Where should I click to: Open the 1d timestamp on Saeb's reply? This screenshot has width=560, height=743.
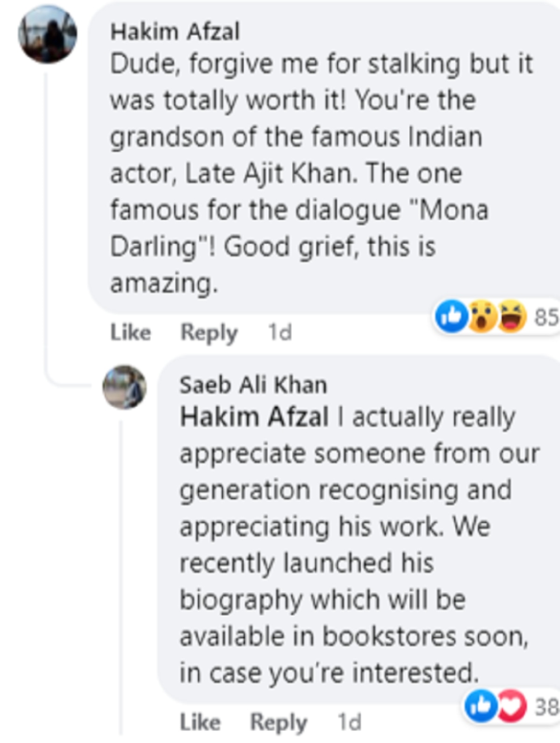click(x=350, y=722)
